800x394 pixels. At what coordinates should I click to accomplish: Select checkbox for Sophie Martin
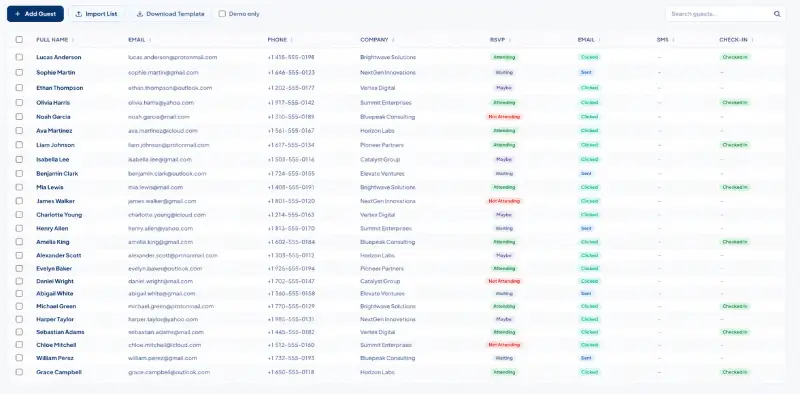click(x=19, y=72)
